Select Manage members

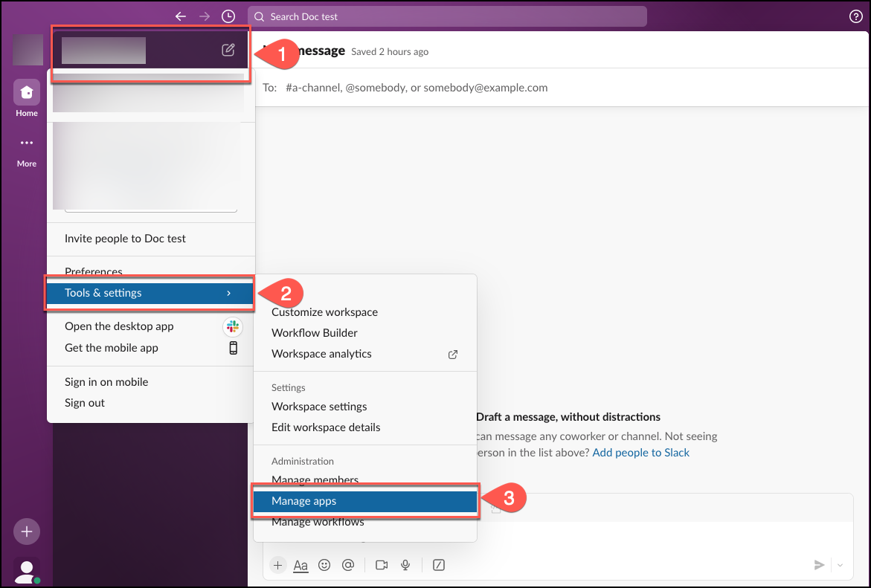[x=365, y=481]
